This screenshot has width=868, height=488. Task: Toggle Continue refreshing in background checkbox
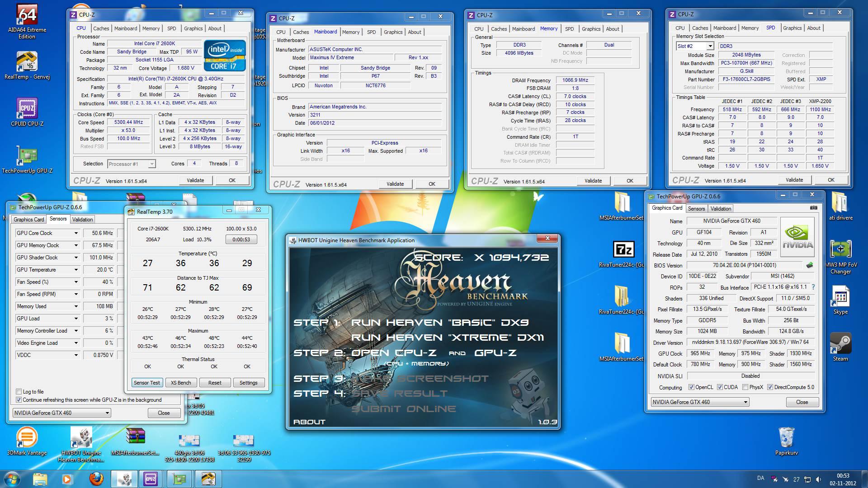[x=19, y=400]
